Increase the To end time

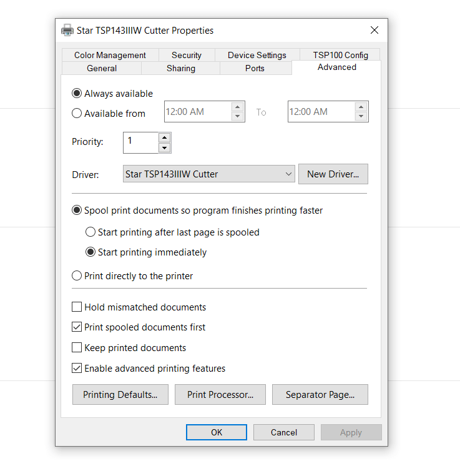coord(361,107)
